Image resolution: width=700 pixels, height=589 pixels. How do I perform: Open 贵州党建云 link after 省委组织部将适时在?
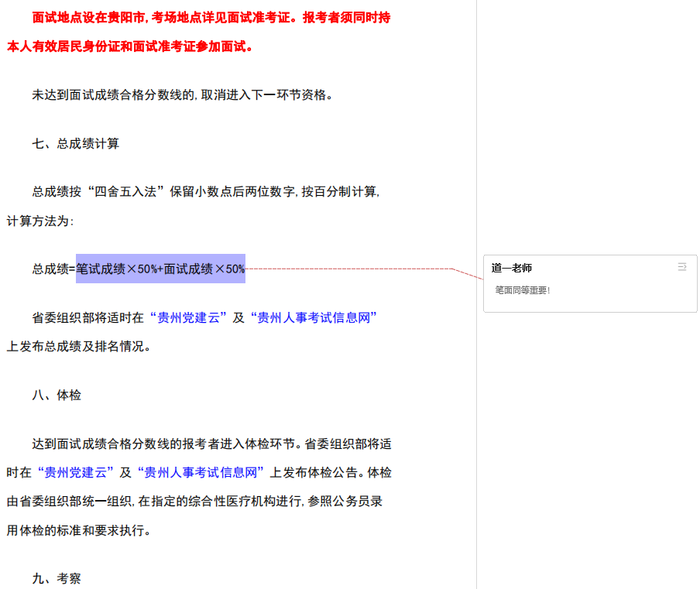point(187,317)
